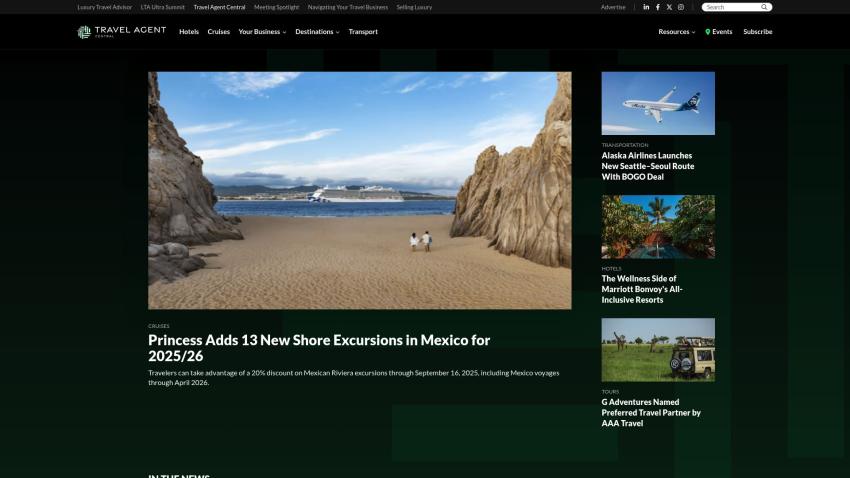Expand the Destinations dropdown
Viewport: 850px width, 478px height.
coord(317,31)
